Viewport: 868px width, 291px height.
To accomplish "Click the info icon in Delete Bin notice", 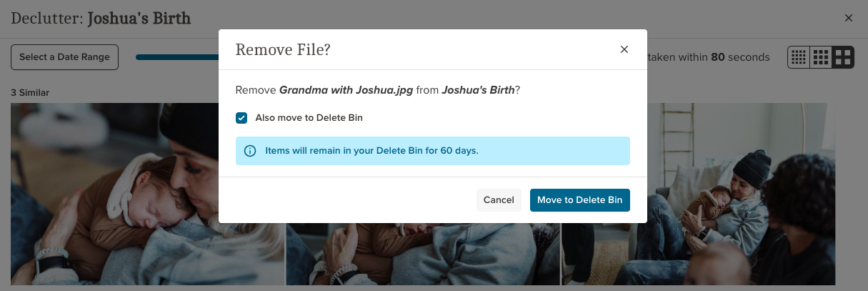I will tap(250, 151).
